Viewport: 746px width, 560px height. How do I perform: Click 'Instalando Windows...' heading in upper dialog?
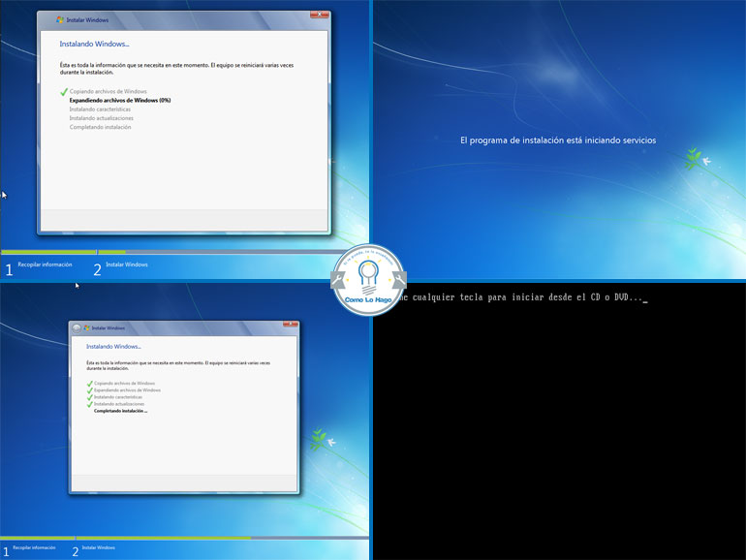point(94,44)
